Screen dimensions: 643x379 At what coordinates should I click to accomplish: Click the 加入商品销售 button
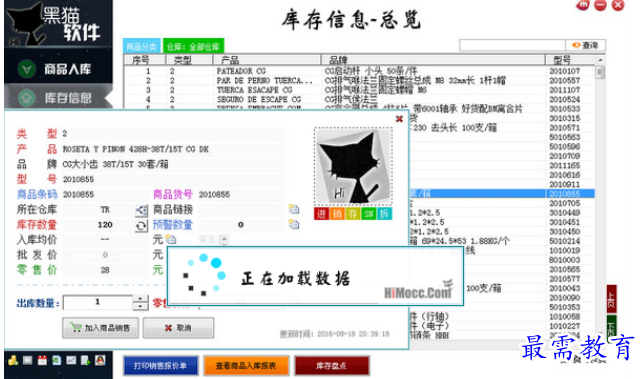tap(100, 328)
